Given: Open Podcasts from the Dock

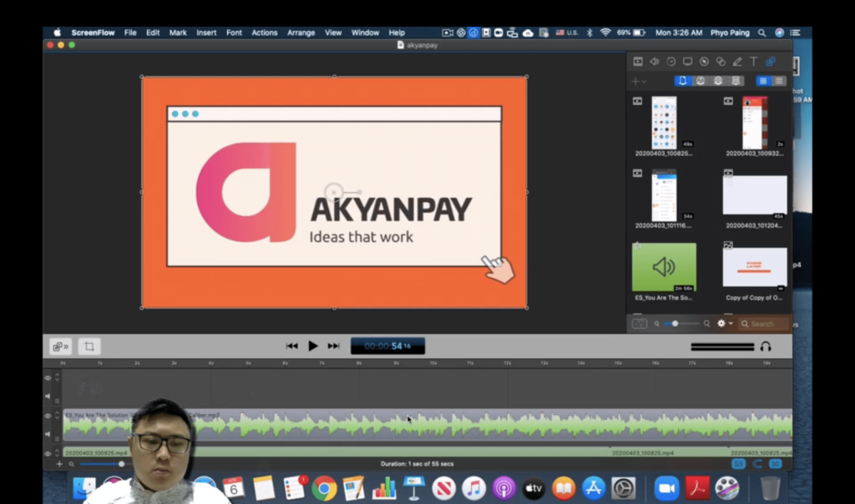Looking at the screenshot, I should tap(503, 488).
